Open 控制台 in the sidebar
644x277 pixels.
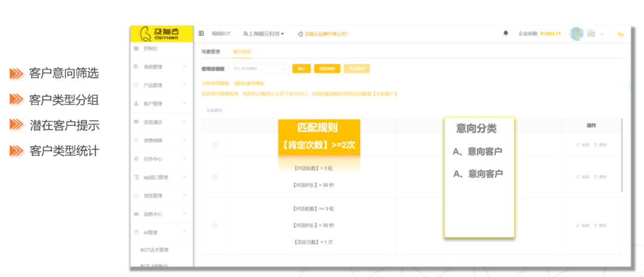(150, 48)
